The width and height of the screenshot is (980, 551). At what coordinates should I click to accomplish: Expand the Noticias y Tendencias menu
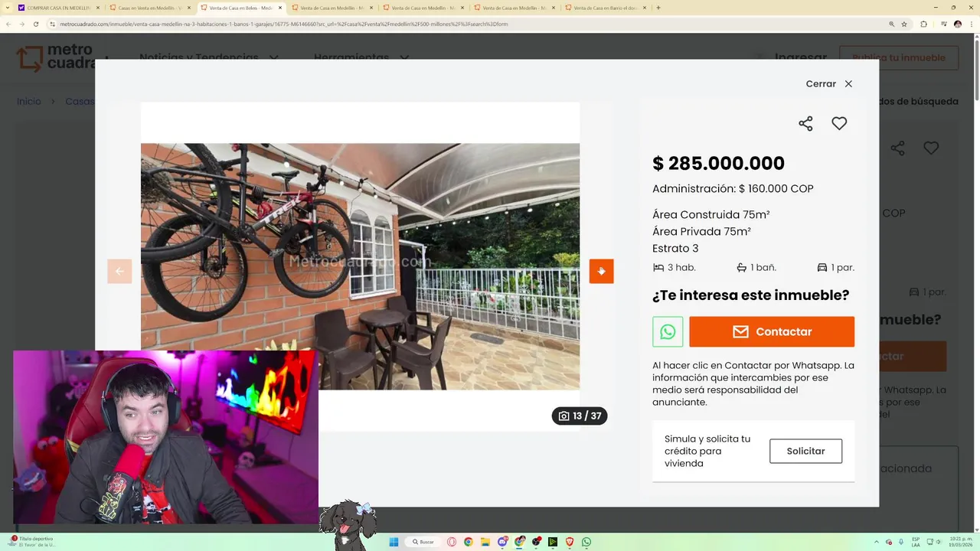click(x=208, y=57)
